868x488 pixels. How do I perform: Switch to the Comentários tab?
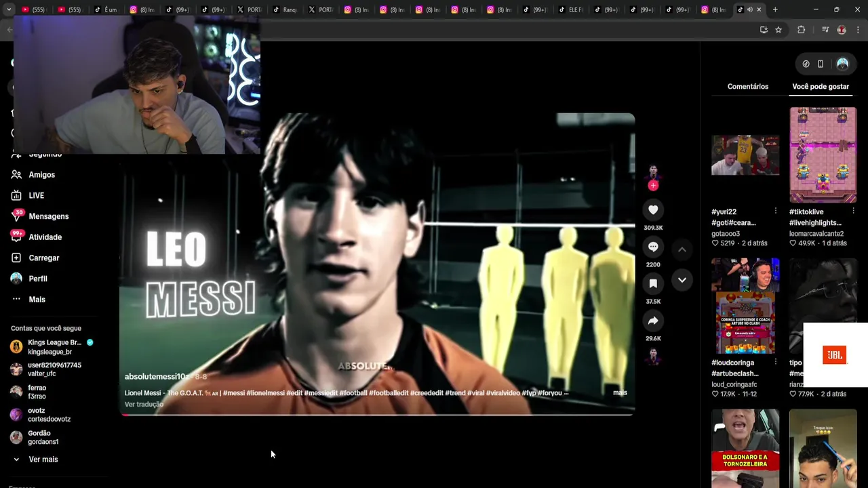748,87
